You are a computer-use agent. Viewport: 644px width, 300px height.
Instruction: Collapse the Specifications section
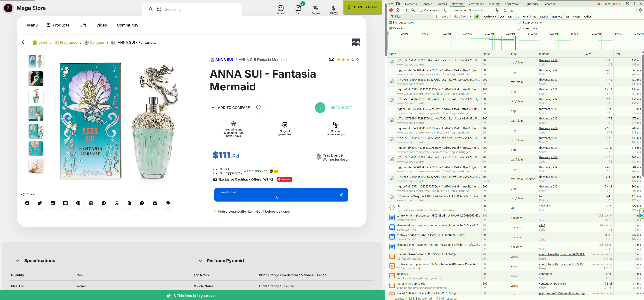(x=18, y=261)
